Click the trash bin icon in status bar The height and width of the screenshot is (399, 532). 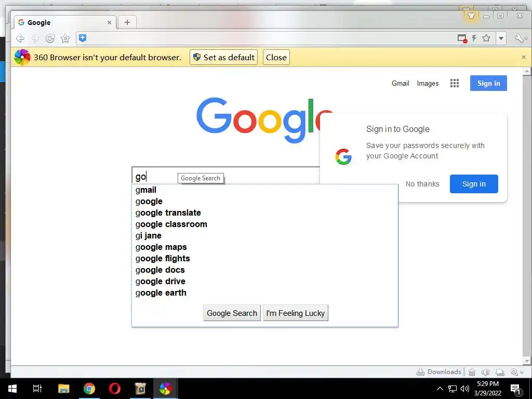[472, 372]
